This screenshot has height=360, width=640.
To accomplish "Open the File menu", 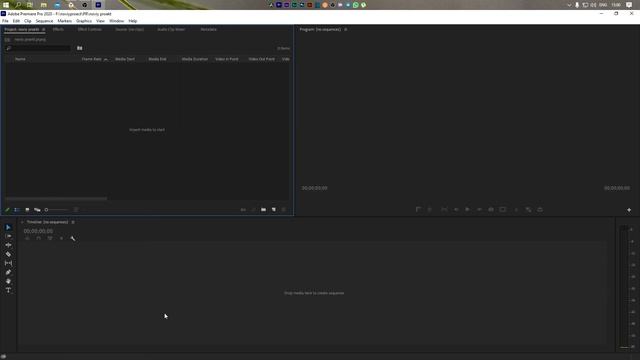I will coord(5,21).
